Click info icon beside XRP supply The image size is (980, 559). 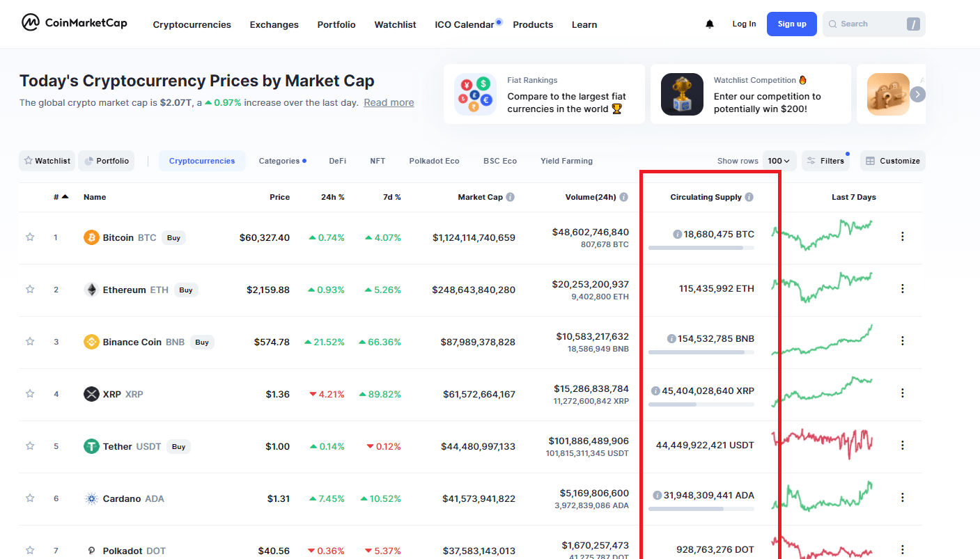(655, 391)
